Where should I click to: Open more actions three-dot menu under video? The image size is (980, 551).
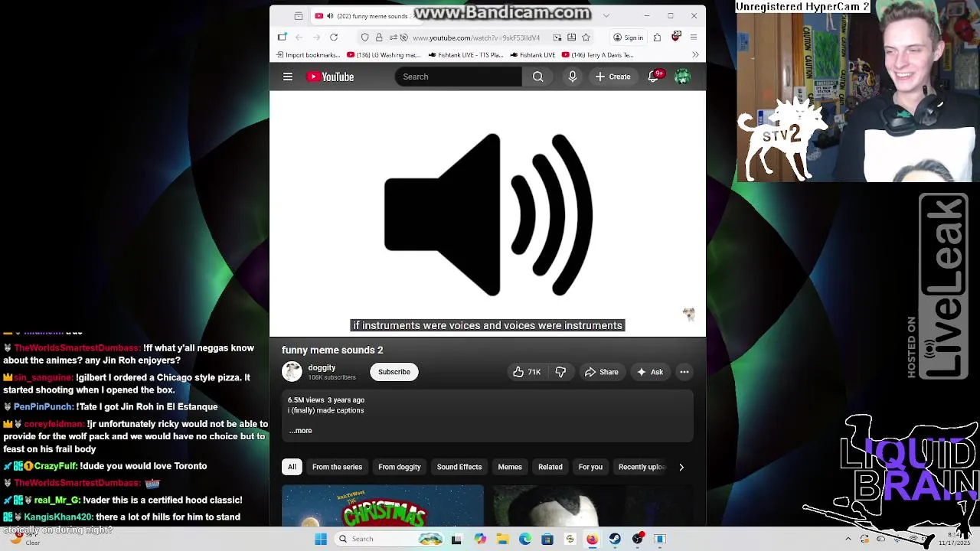(684, 372)
